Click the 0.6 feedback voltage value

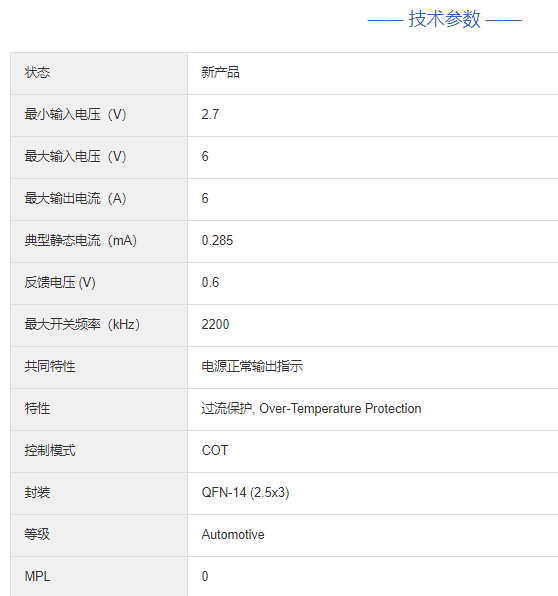(x=210, y=282)
